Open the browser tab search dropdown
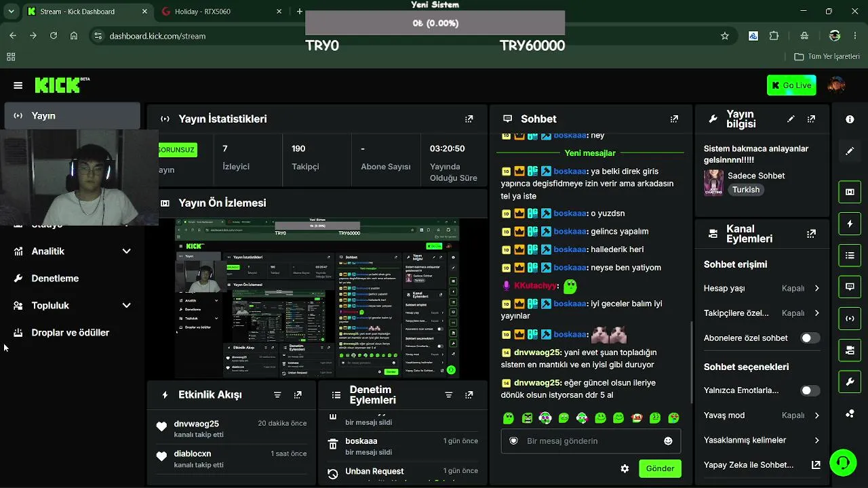 [12, 12]
